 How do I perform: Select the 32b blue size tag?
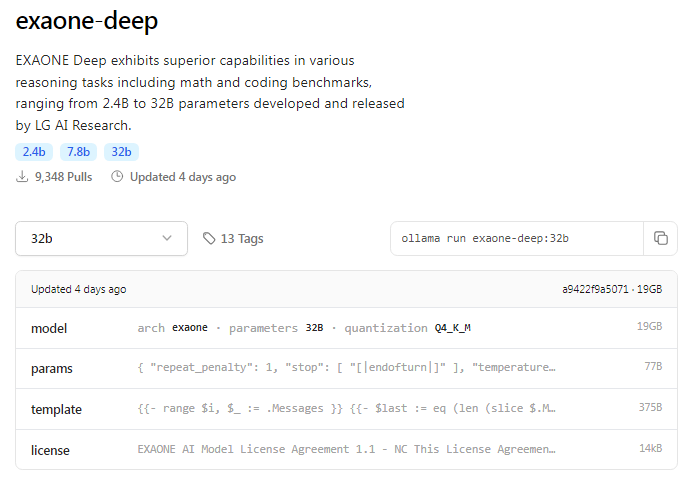pos(121,152)
